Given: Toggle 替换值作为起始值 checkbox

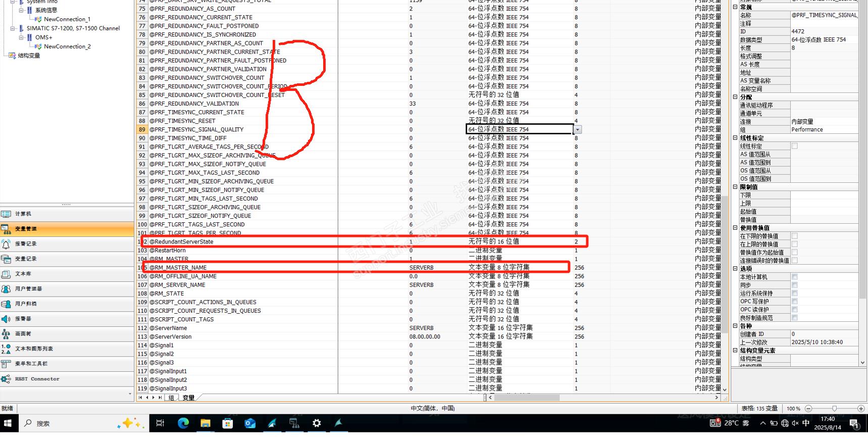Looking at the screenshot, I should 795,252.
